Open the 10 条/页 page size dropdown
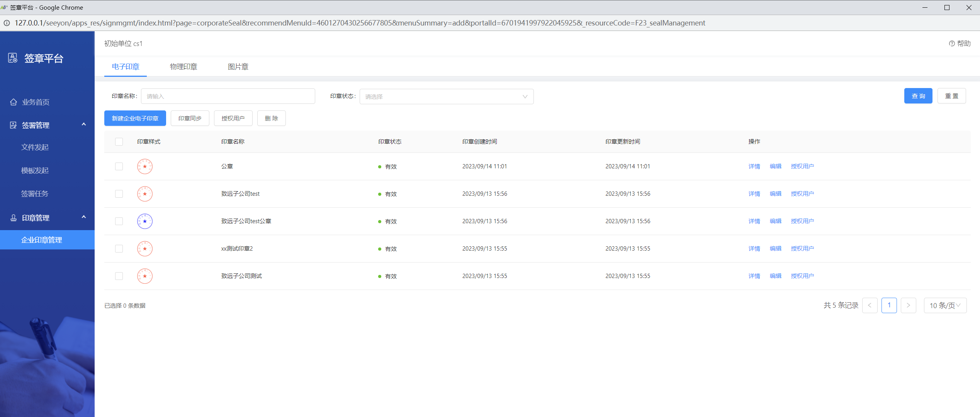 (x=945, y=305)
